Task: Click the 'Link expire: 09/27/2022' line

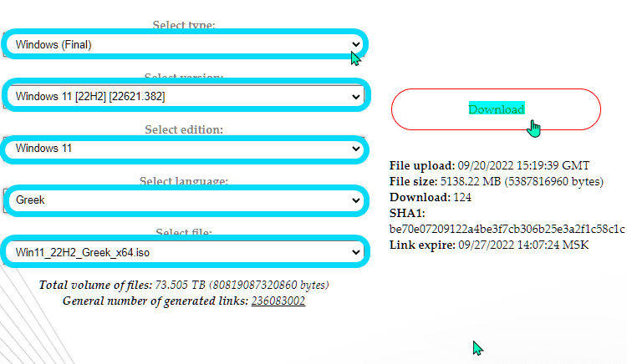Action: 489,245
